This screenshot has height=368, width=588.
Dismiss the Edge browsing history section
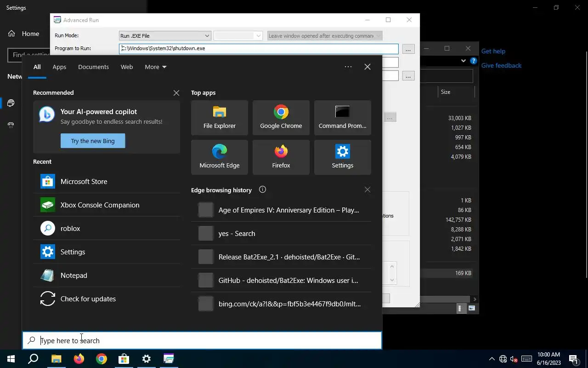(367, 190)
